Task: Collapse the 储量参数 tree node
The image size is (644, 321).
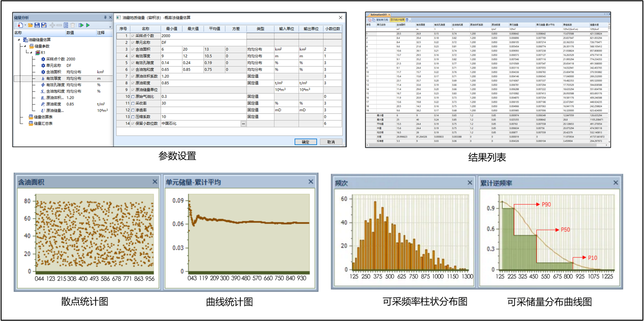Action: click(25, 46)
